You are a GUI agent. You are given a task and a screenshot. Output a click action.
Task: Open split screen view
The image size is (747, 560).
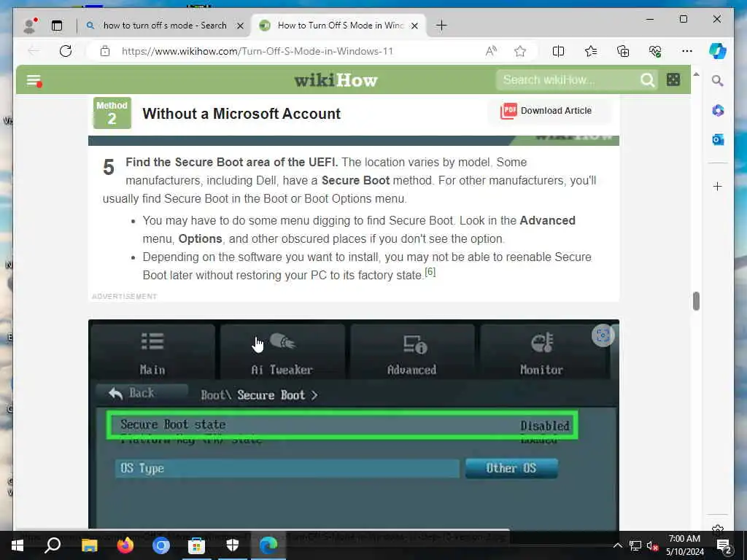click(x=558, y=51)
